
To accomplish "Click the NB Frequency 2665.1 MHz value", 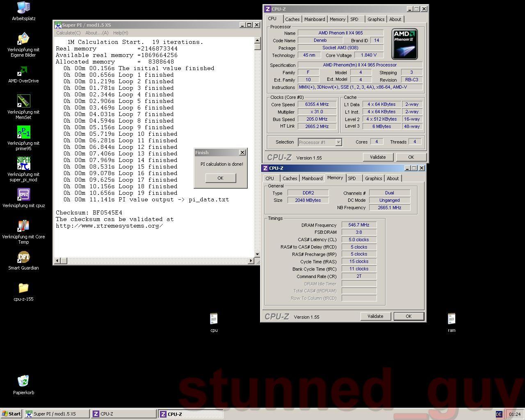I will point(389,208).
